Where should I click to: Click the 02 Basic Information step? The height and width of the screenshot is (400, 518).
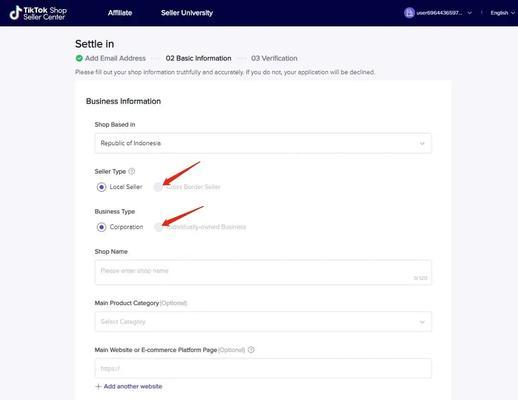(198, 58)
